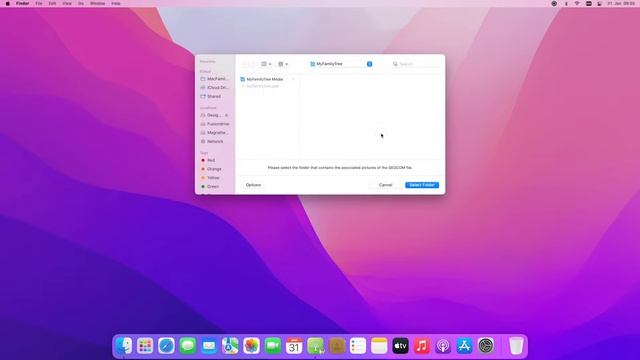The width and height of the screenshot is (640, 360).
Task: Select the MacFamilyTree sidebar iCloud item
Action: [x=215, y=79]
